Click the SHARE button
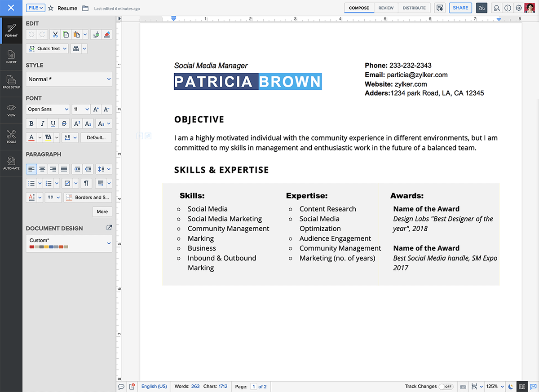 pos(460,8)
